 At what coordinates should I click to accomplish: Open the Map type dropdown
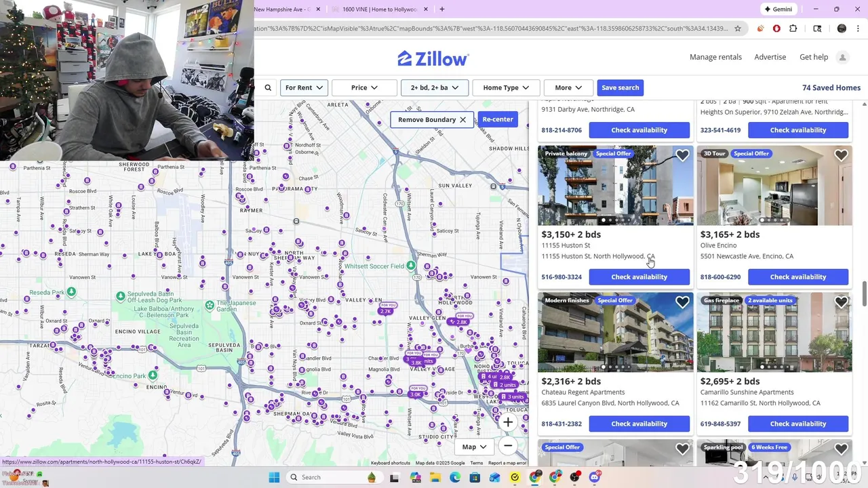(x=475, y=447)
